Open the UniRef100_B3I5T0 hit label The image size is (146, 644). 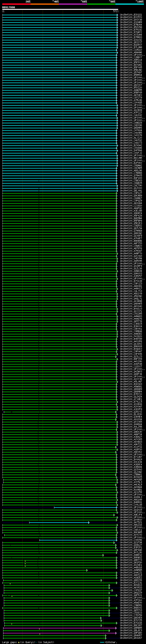(131, 17)
